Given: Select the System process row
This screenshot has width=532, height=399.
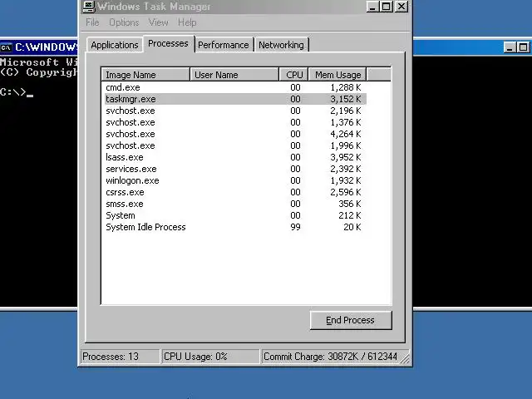Looking at the screenshot, I should tap(235, 215).
